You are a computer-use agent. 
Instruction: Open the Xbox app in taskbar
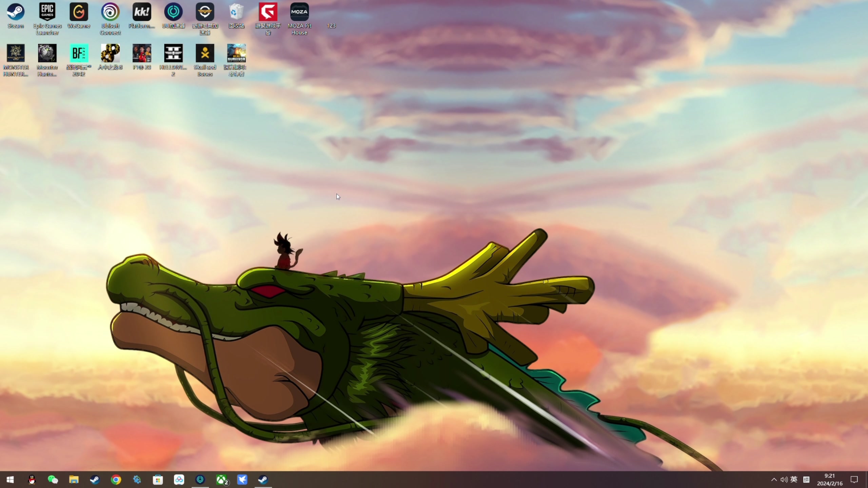(x=221, y=480)
